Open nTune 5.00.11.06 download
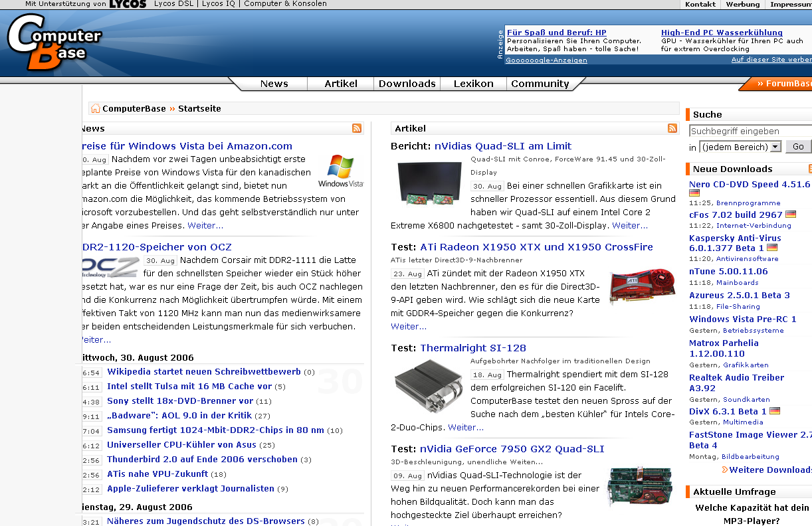 tap(728, 272)
